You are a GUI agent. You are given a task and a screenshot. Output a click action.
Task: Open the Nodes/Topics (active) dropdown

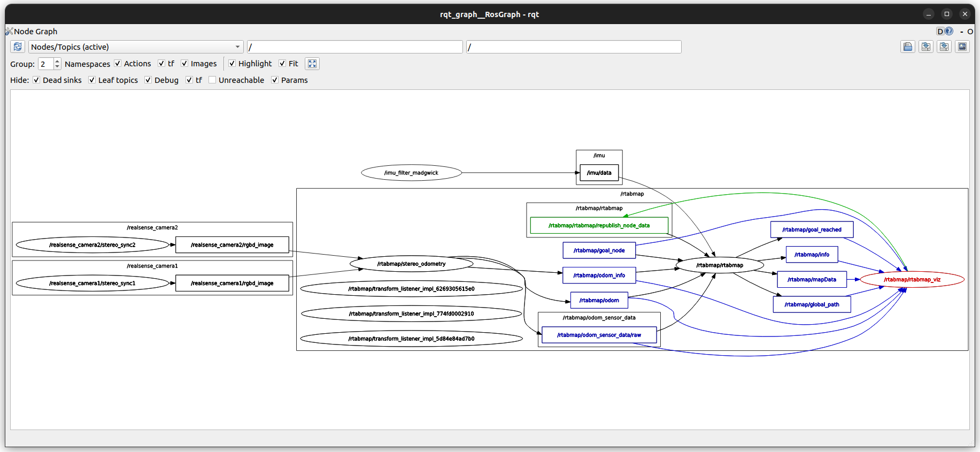click(x=136, y=47)
